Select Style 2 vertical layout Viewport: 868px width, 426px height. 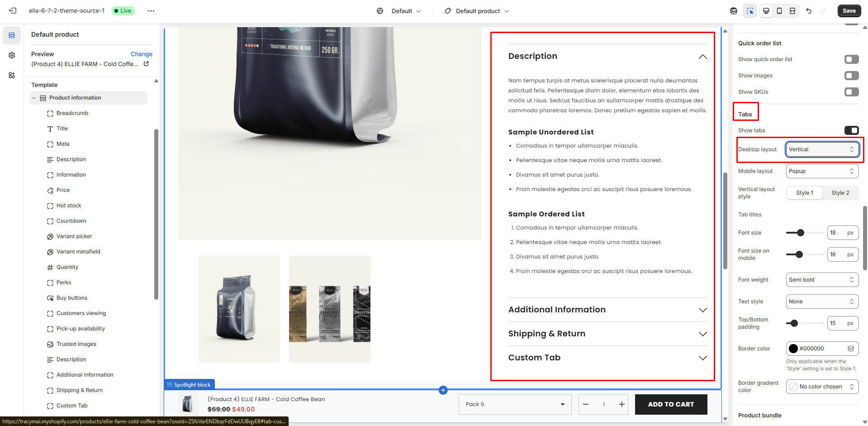point(840,193)
